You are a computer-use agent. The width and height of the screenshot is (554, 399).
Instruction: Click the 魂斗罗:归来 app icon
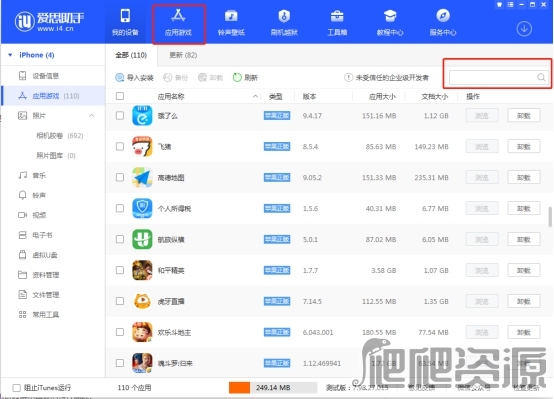142,363
